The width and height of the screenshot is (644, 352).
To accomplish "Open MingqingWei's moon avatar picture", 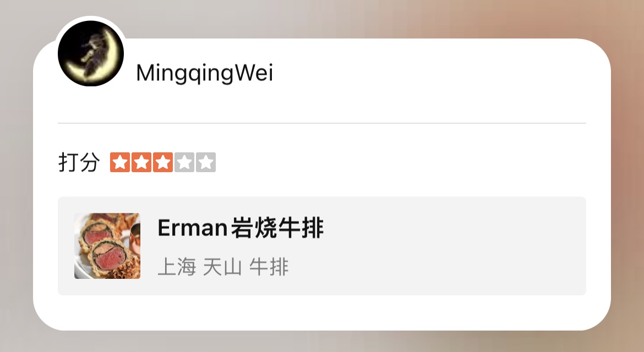I will pos(91,53).
